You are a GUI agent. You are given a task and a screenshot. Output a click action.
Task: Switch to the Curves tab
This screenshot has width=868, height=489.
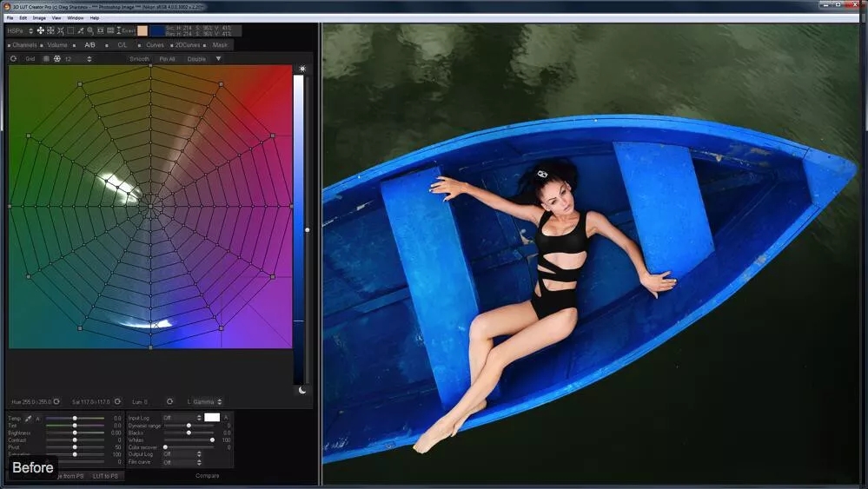pyautogui.click(x=155, y=45)
